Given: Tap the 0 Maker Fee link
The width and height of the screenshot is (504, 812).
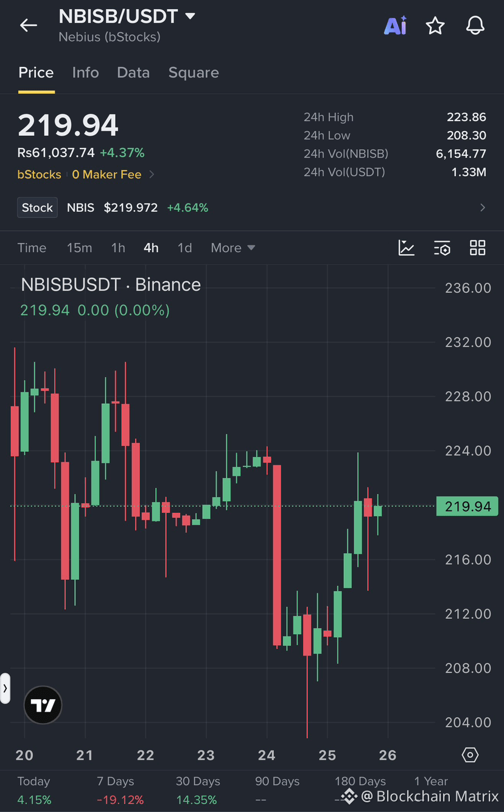Looking at the screenshot, I should click(x=107, y=175).
